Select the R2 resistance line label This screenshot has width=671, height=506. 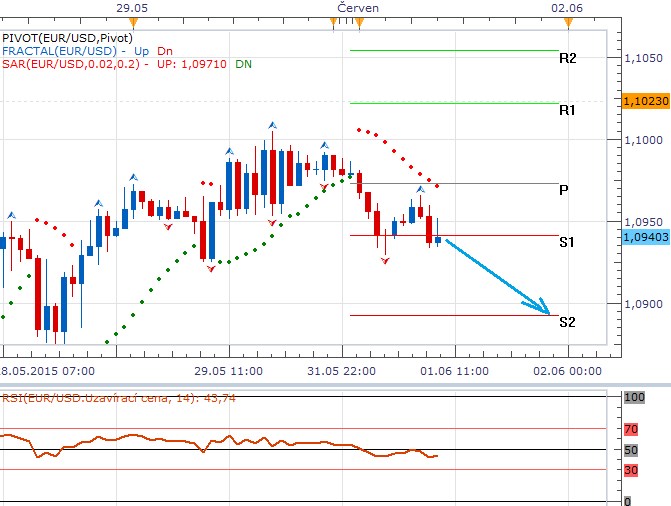pos(567,59)
